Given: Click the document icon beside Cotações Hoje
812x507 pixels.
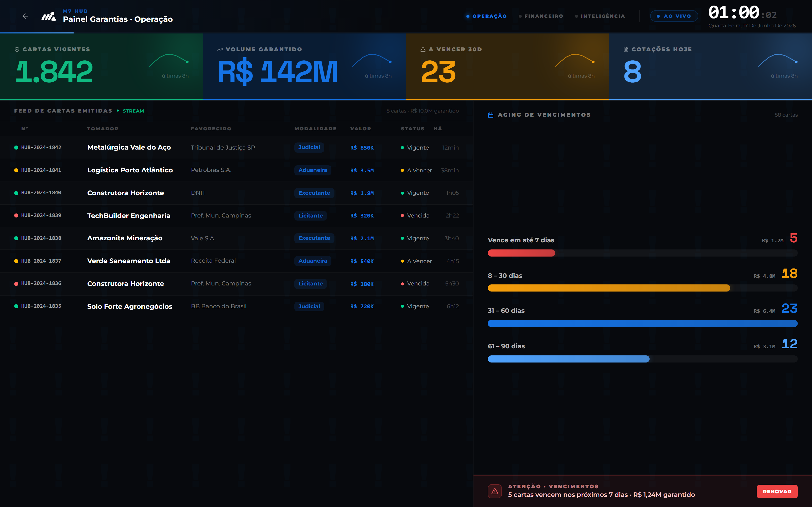Looking at the screenshot, I should (x=626, y=50).
